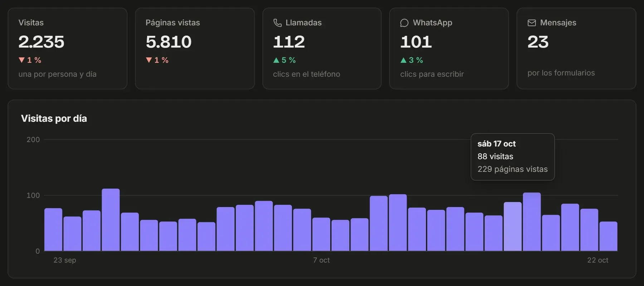644x286 pixels.
Task: Open the Visitas card showing 2.235
Action: pos(67,48)
